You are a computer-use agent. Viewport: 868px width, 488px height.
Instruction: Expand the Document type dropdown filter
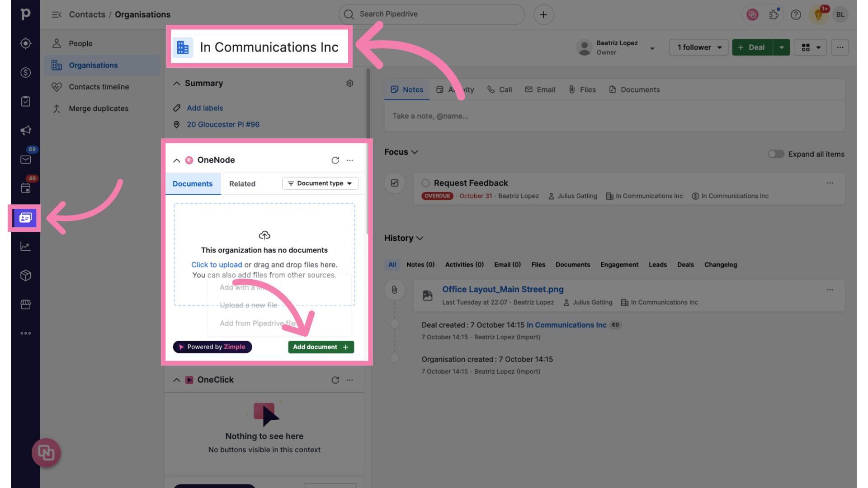point(320,183)
